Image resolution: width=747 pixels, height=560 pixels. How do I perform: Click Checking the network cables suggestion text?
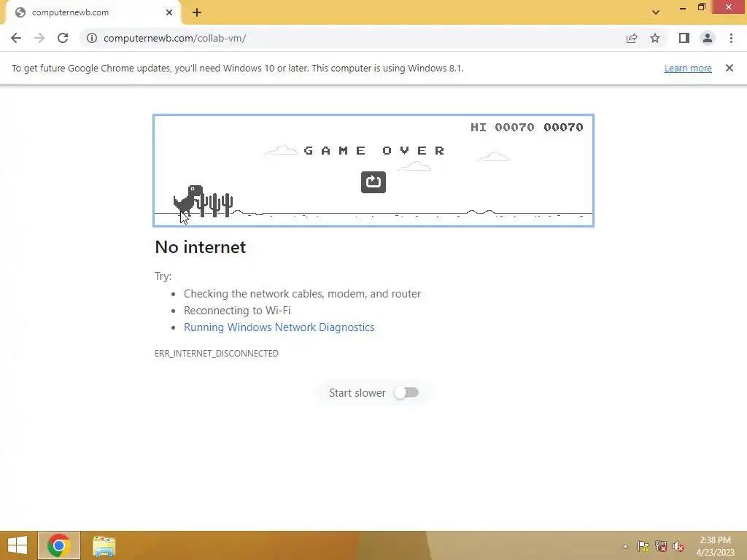coord(303,294)
